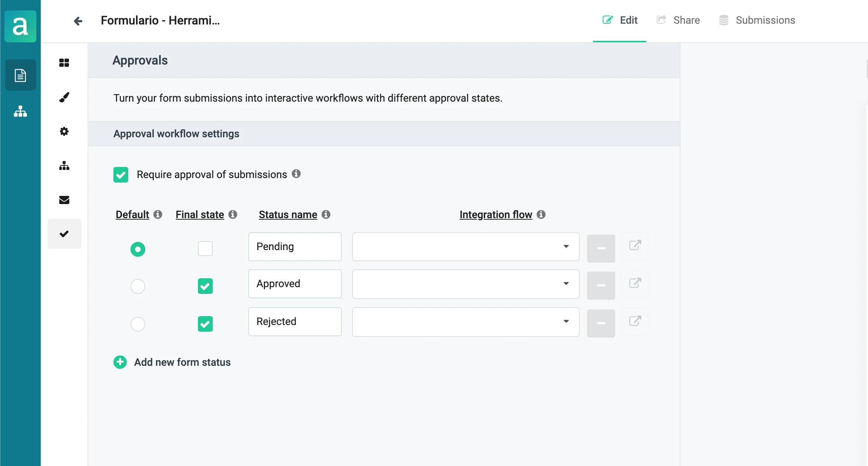Open the dashboard grid icon in sidebar

click(x=64, y=63)
